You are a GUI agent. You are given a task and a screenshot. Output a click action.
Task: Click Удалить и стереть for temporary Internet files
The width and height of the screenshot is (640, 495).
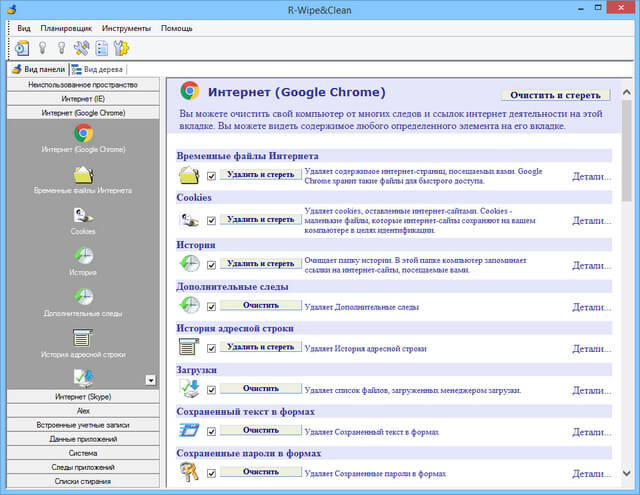pyautogui.click(x=260, y=174)
